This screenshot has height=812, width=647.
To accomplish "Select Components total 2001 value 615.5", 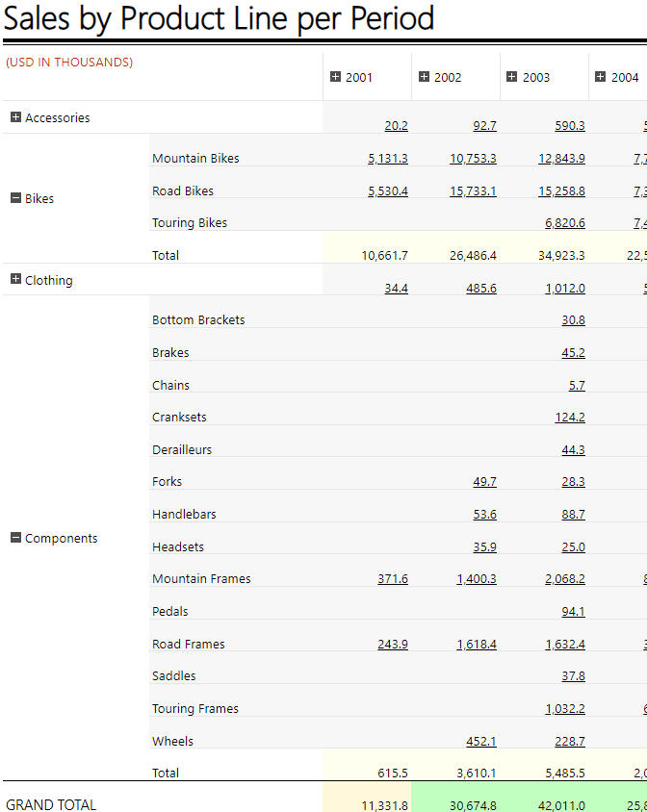I will point(393,774).
